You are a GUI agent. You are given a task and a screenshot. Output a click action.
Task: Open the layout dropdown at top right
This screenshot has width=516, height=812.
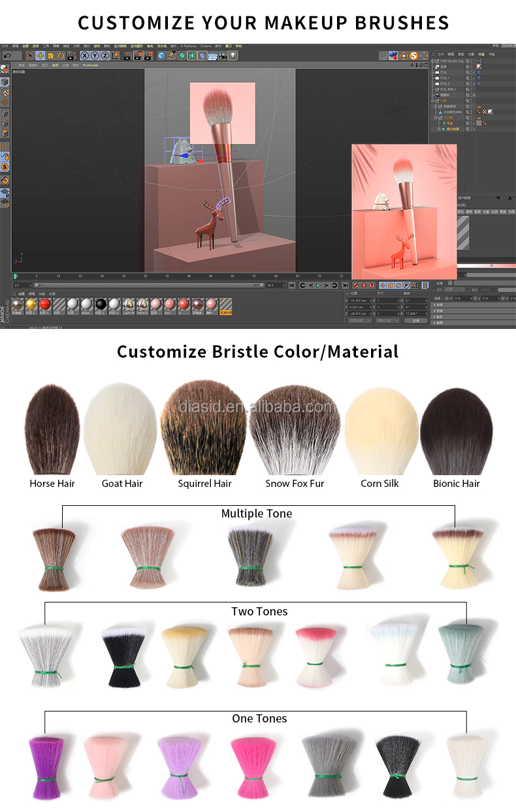click(508, 46)
